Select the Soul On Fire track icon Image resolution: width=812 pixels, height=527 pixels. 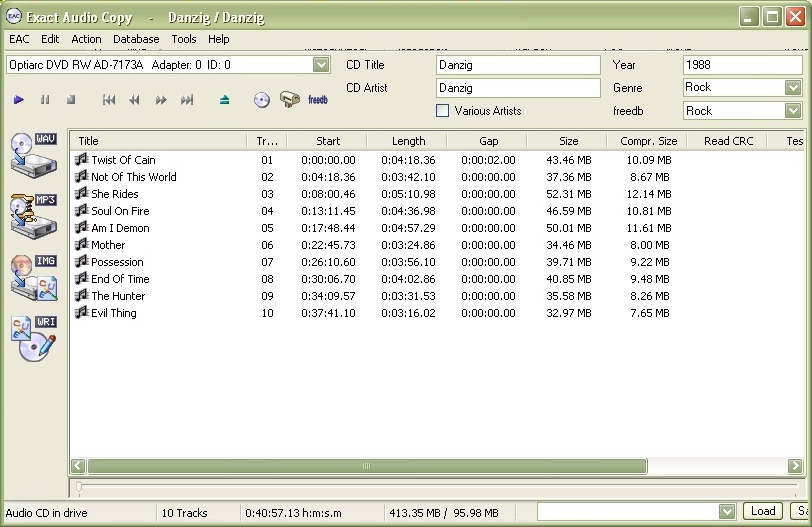click(81, 210)
